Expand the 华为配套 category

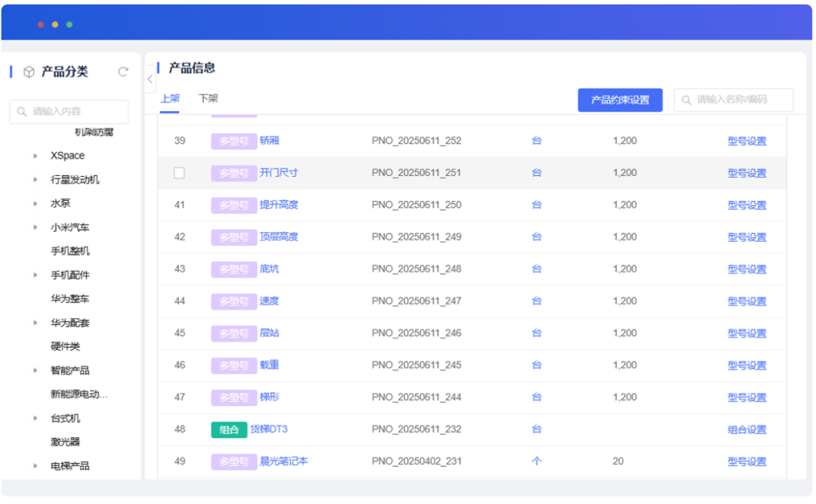[36, 323]
